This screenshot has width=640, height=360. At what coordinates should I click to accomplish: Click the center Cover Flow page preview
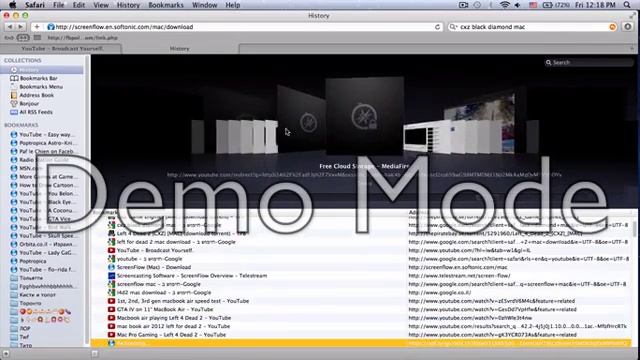pyautogui.click(x=364, y=116)
